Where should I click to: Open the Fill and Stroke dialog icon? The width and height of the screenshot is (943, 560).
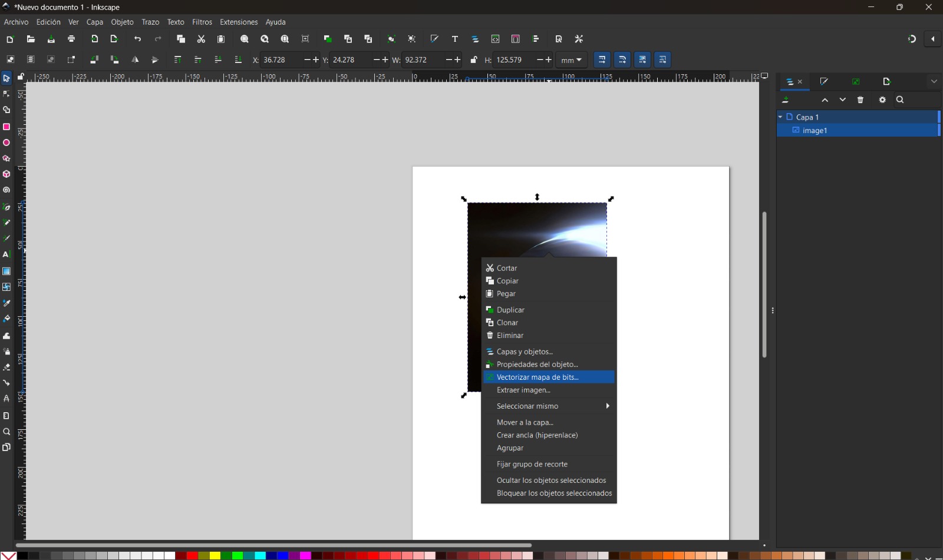[434, 39]
